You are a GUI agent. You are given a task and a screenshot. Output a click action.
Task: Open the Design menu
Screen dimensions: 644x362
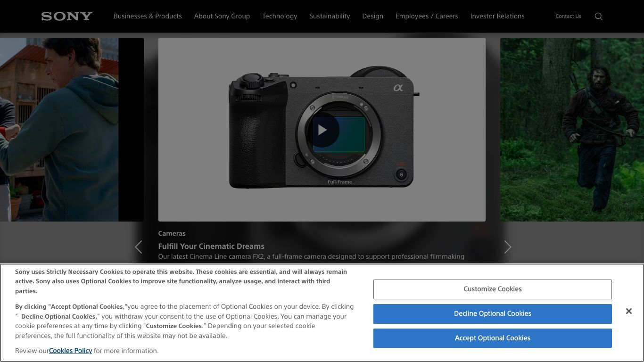coord(372,16)
